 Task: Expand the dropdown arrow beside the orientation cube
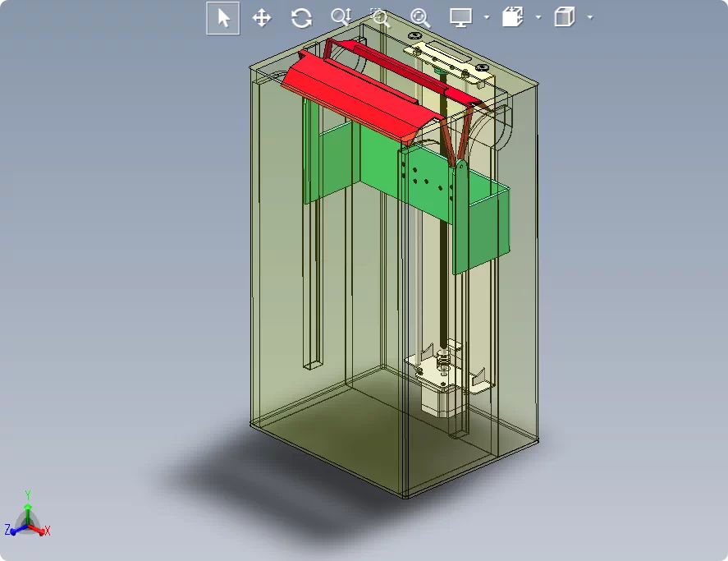click(x=590, y=18)
